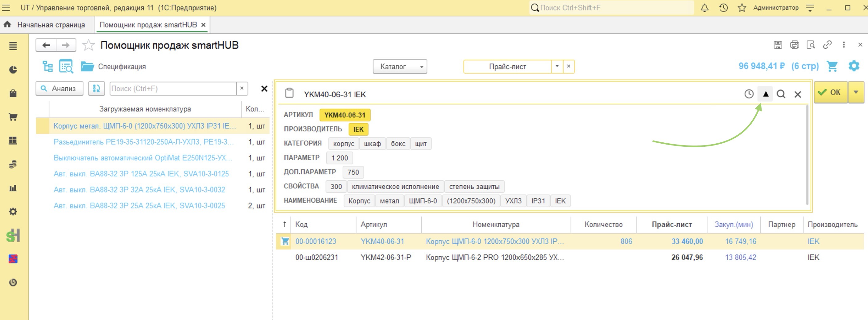Viewport: 868px width, 320px height.
Task: Open the cart section in sidebar
Action: [x=13, y=117]
